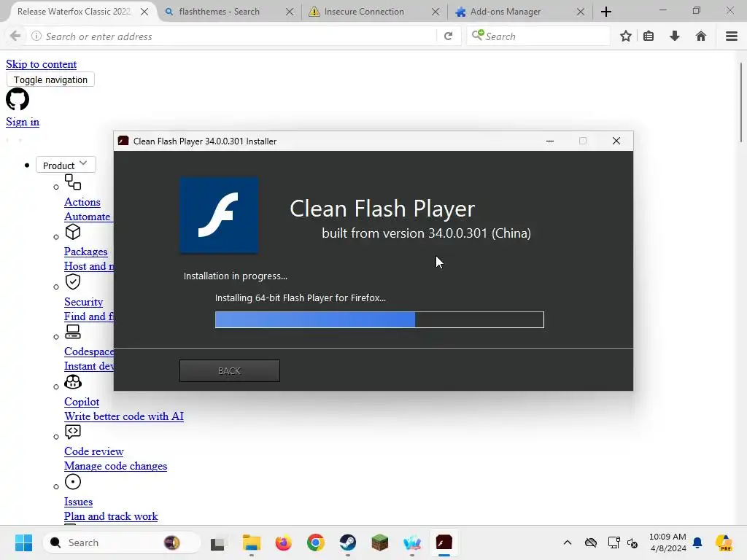
Task: Click Flash installer icon on taskbar
Action: pos(444,542)
